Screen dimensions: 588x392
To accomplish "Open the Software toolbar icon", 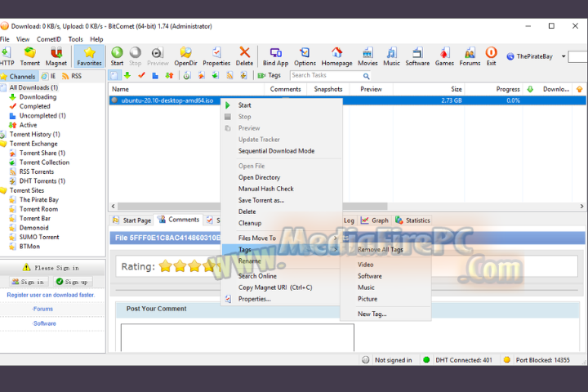I will 417,56.
